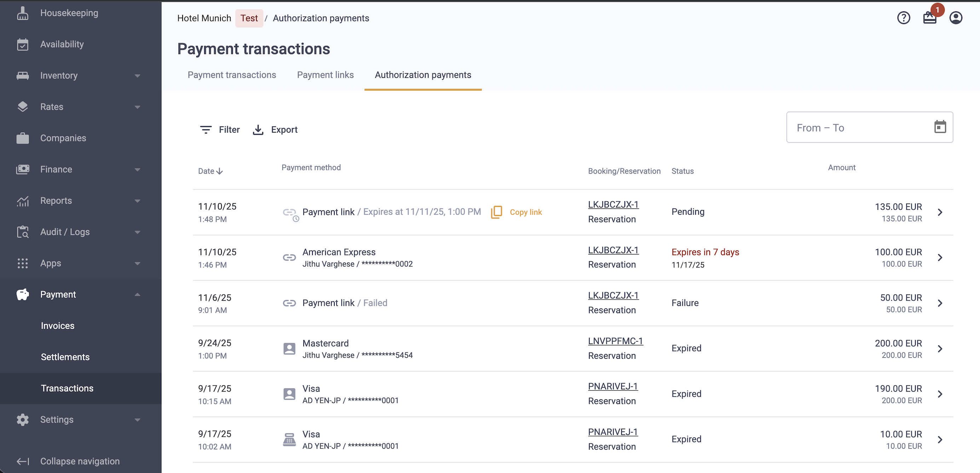980x473 pixels.
Task: Click the Inventory bed icon
Action: (22, 75)
